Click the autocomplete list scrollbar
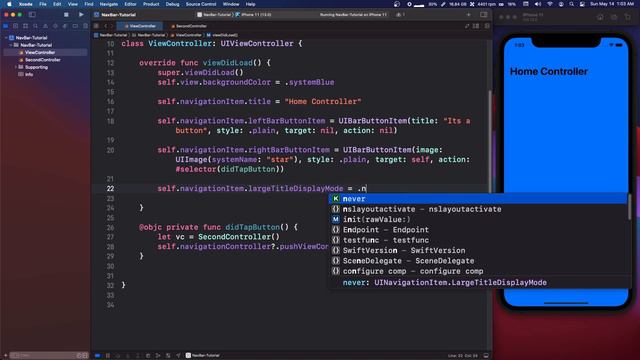The image size is (640, 360). point(629,206)
